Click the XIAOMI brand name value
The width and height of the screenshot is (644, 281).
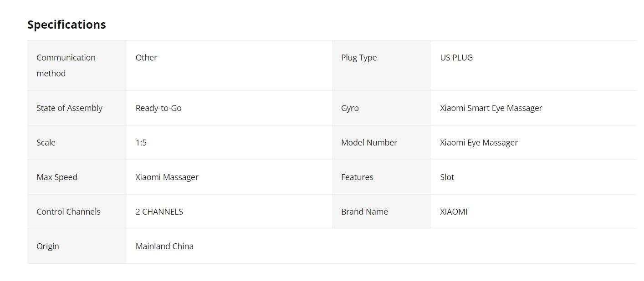tap(454, 211)
